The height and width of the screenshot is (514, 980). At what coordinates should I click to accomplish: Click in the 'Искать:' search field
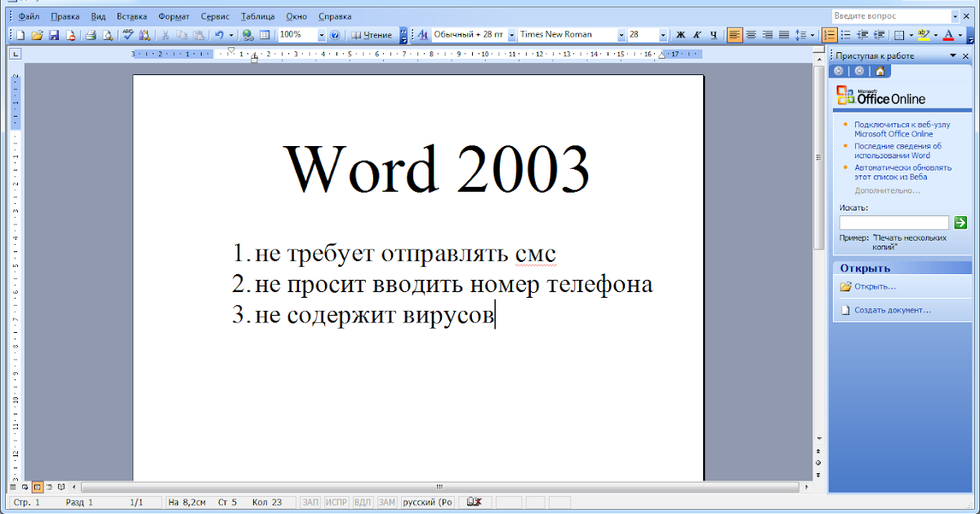894,222
